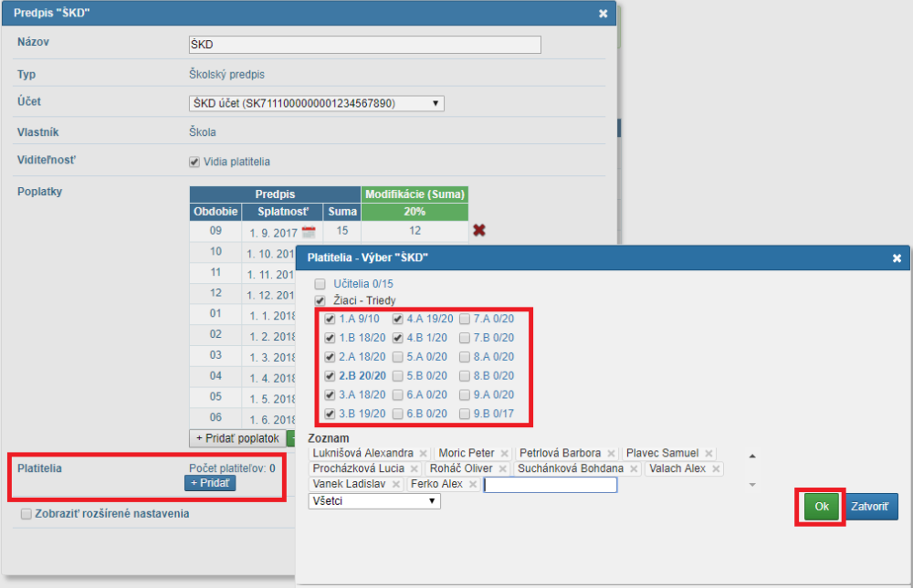
Task: Click + Pridať poplatok button
Action: 237,438
